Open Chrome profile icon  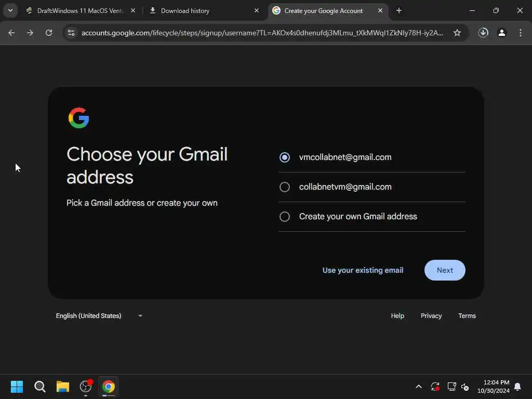click(502, 33)
